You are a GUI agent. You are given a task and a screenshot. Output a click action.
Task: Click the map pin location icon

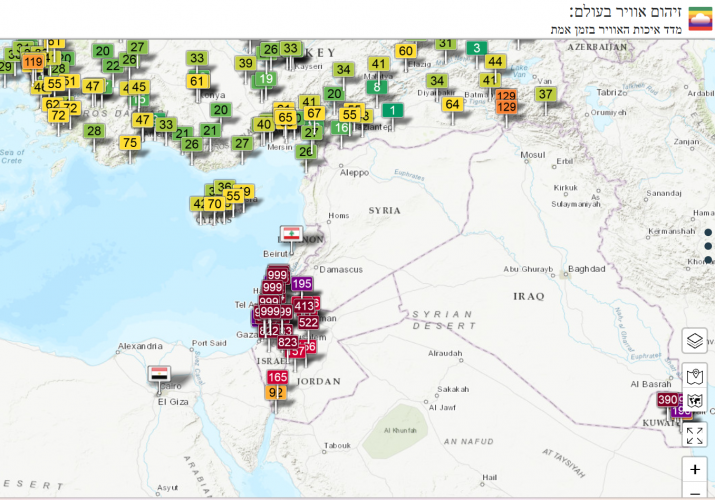pos(695,377)
